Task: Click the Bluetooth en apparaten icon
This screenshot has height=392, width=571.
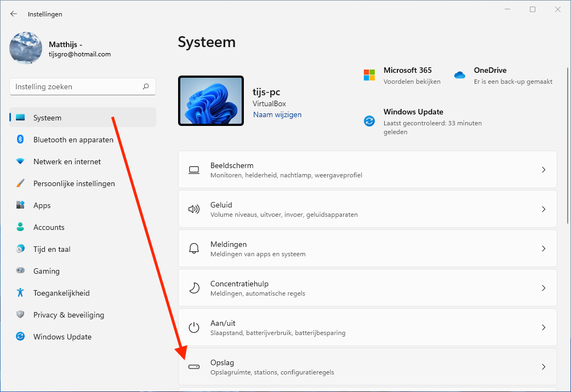Action: point(20,140)
